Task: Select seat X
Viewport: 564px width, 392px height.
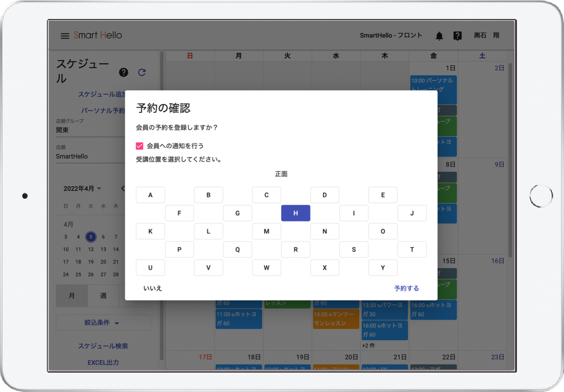Action: 325,267
